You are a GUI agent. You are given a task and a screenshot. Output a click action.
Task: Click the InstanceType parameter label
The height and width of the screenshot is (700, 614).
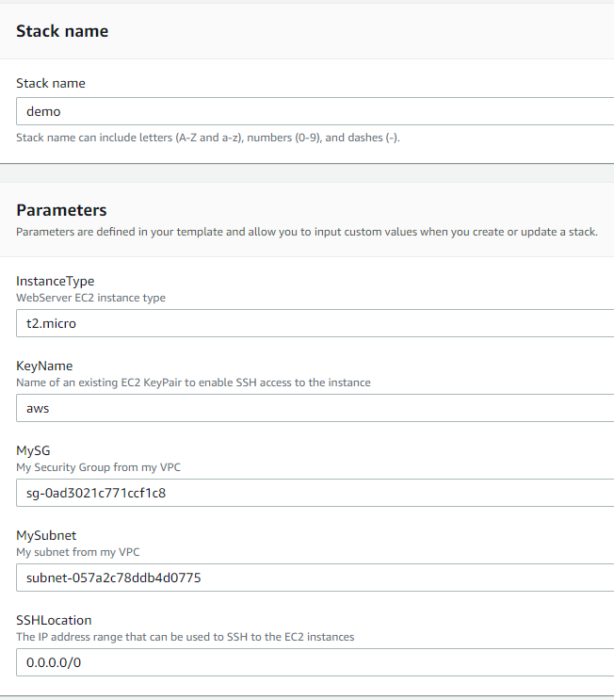(x=56, y=282)
